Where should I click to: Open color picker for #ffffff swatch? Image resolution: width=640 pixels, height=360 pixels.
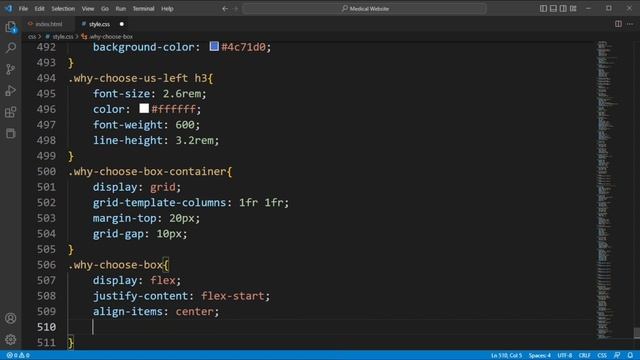coord(144,108)
